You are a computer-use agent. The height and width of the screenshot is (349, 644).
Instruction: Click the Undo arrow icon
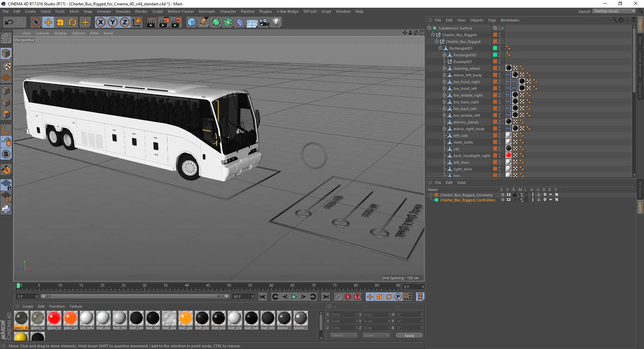point(9,22)
